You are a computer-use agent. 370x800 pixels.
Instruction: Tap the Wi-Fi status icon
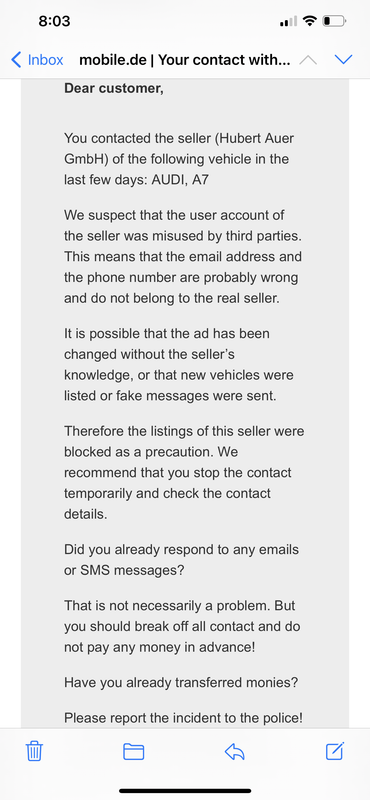coord(309,21)
